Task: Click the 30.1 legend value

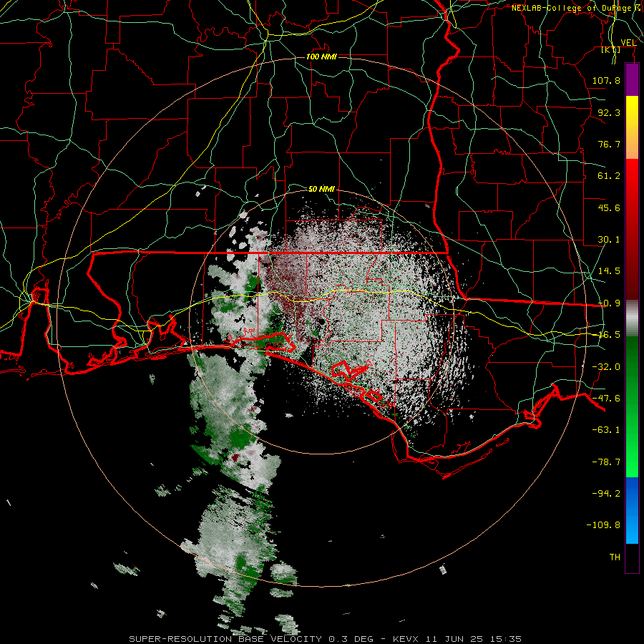Action: tap(609, 240)
